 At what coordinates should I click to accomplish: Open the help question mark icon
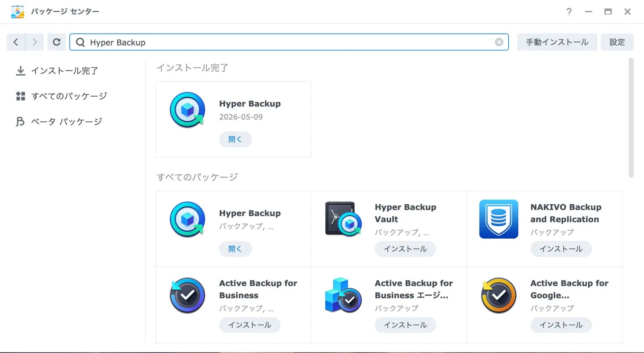click(569, 12)
